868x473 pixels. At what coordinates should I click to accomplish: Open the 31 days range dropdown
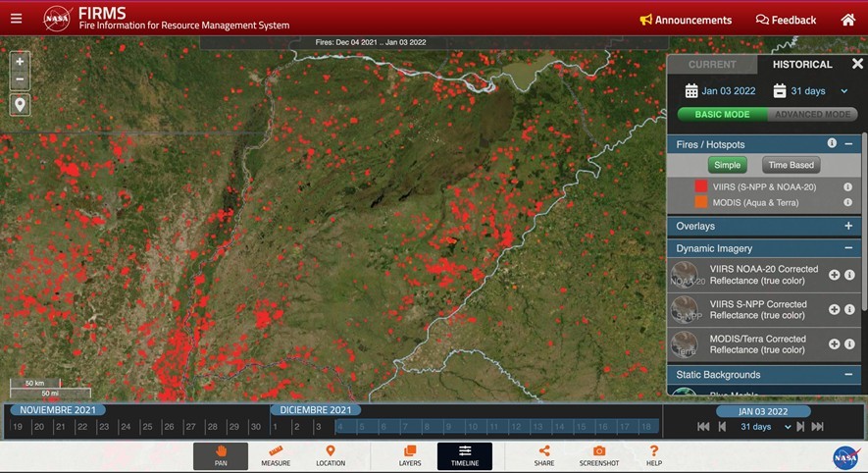[x=810, y=91]
